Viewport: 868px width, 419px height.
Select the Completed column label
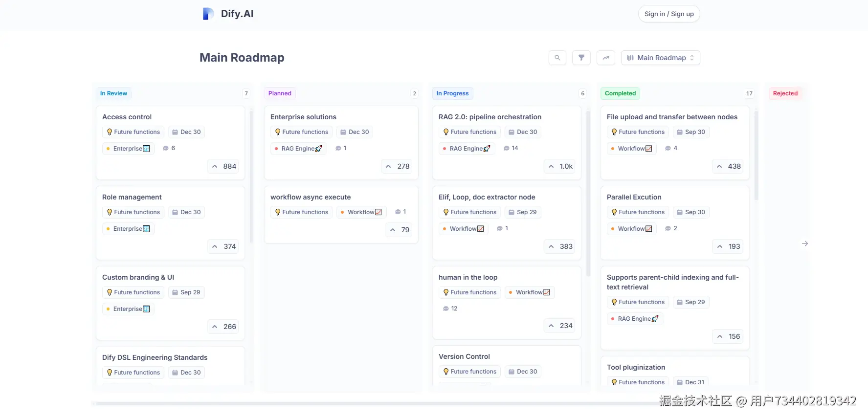click(620, 93)
